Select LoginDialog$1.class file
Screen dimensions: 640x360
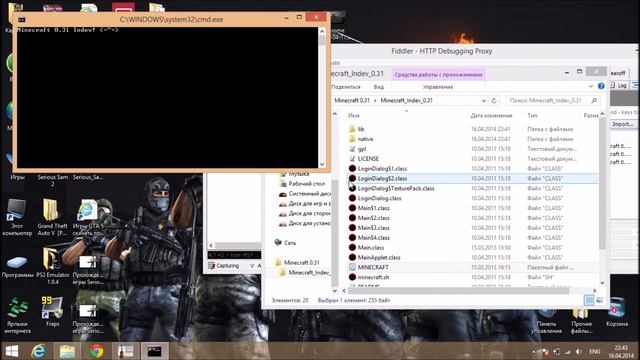tap(382, 168)
